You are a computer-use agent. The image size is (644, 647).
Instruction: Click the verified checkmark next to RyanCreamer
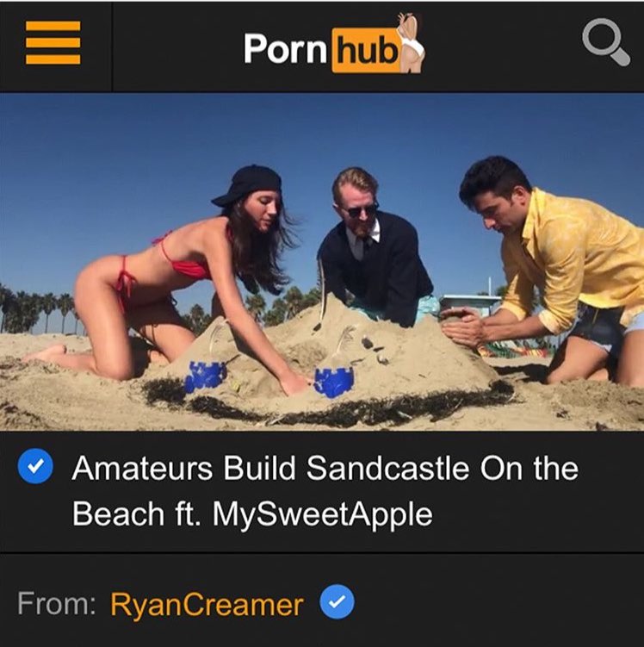point(337,601)
